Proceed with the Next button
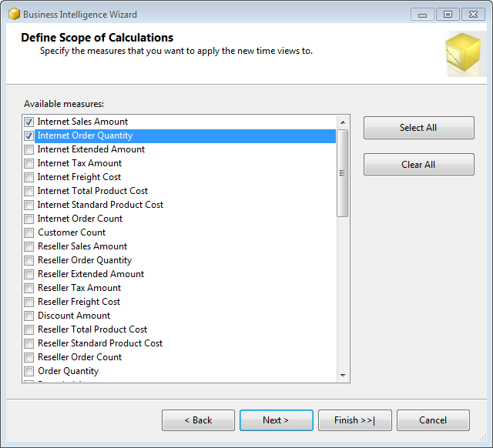The image size is (493, 448). (276, 420)
